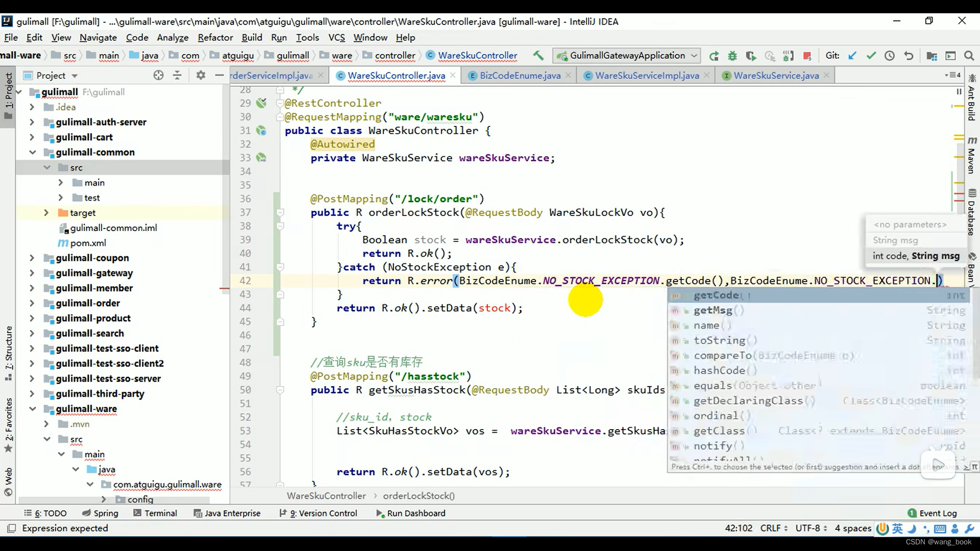Switch to BizCodeEnume.java tab

point(519,76)
